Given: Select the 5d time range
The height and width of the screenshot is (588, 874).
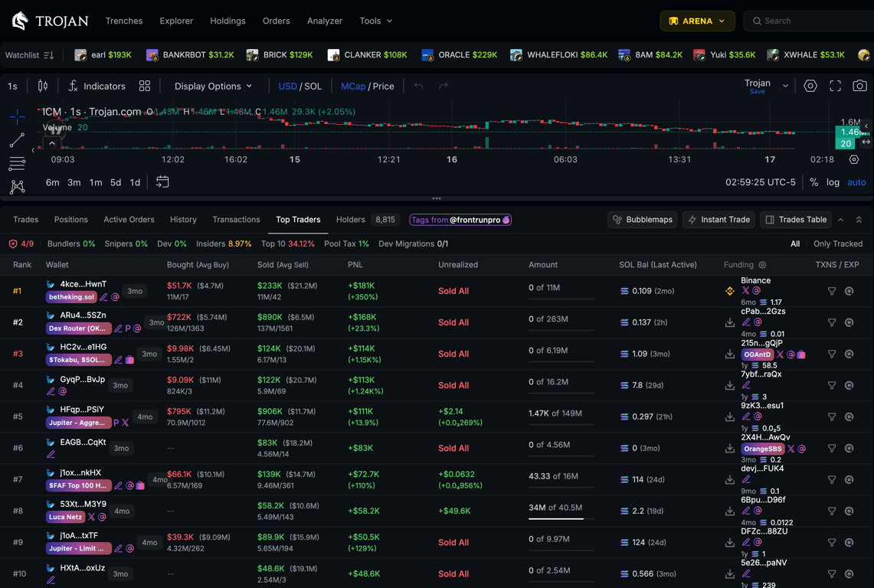Looking at the screenshot, I should coord(116,182).
